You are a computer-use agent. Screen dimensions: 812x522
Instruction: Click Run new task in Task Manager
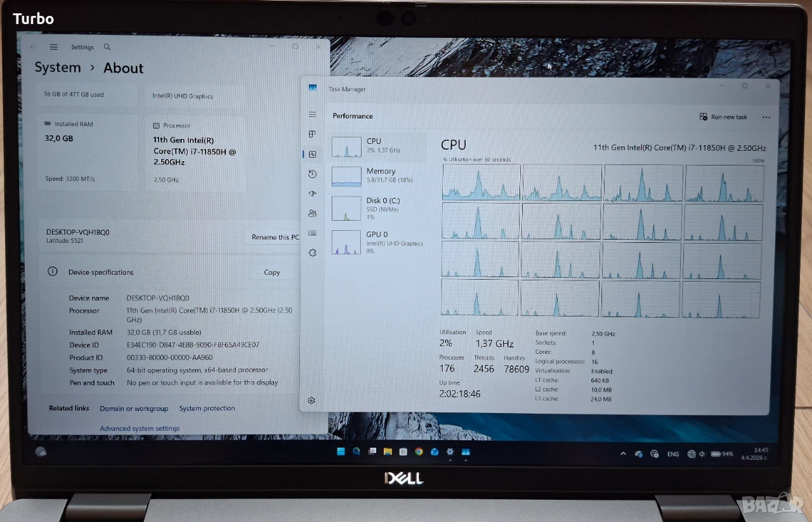point(723,117)
